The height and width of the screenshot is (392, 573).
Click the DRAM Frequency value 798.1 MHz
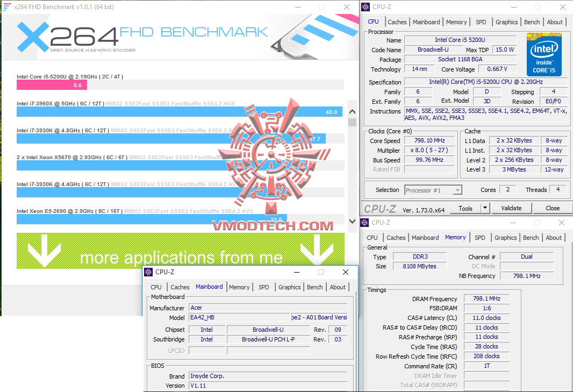pyautogui.click(x=486, y=298)
